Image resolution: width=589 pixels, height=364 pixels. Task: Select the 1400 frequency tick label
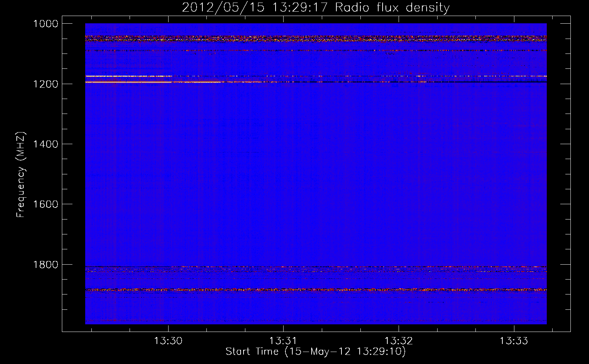(x=46, y=144)
